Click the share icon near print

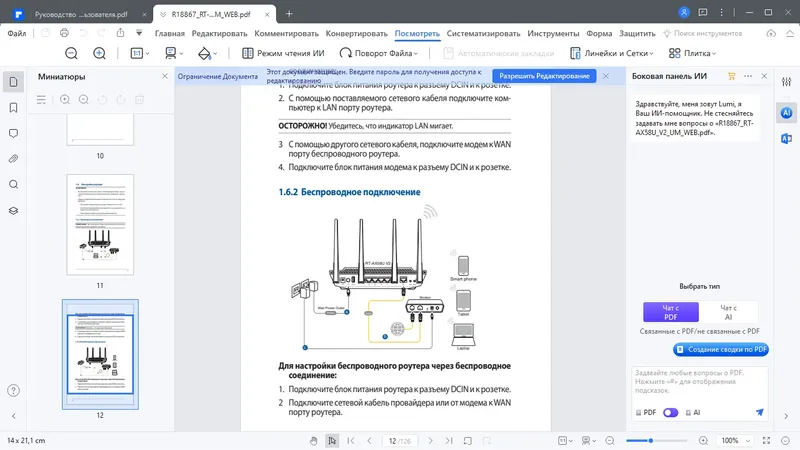[120, 33]
